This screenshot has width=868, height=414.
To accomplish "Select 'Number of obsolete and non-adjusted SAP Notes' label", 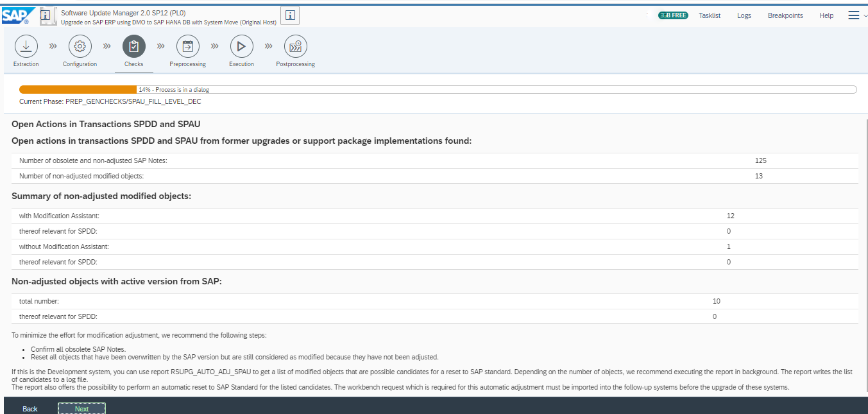I will point(93,160).
